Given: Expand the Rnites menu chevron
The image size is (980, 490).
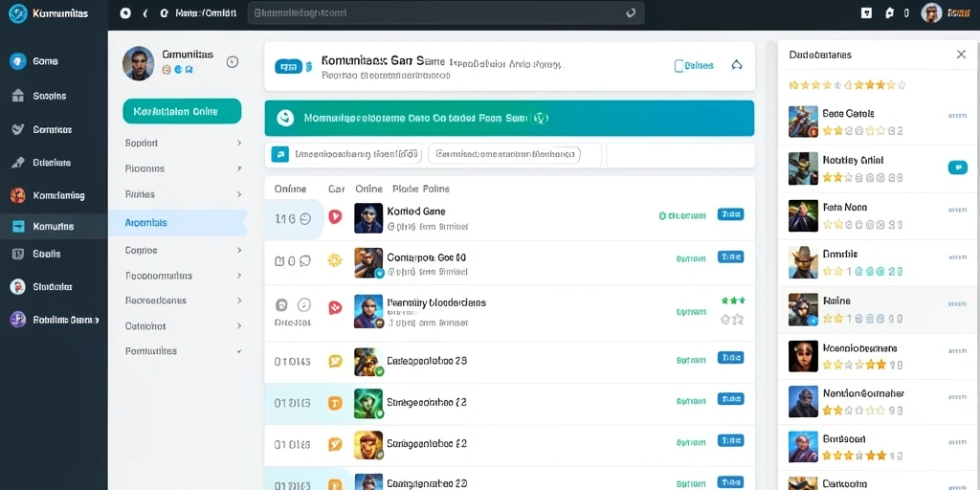Looking at the screenshot, I should click(238, 194).
